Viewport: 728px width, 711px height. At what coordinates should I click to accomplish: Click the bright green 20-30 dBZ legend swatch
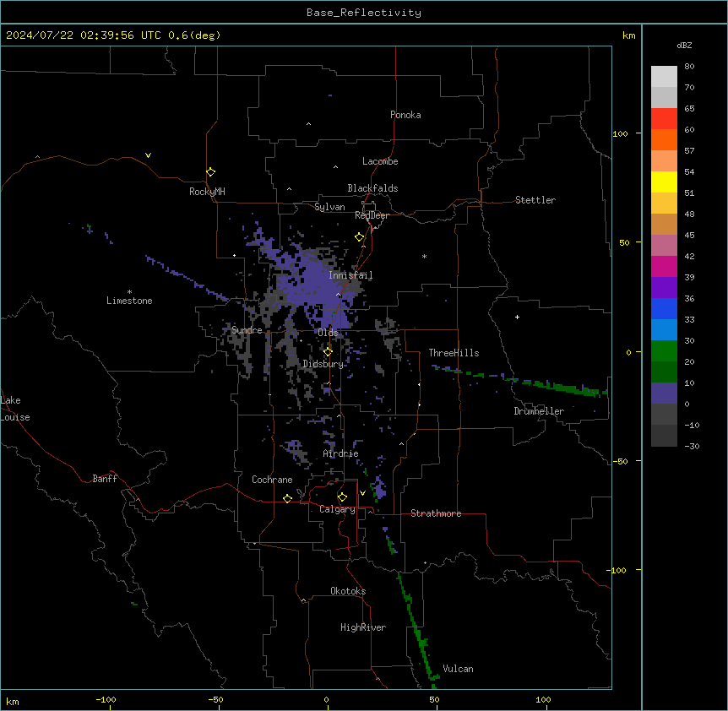tap(664, 351)
